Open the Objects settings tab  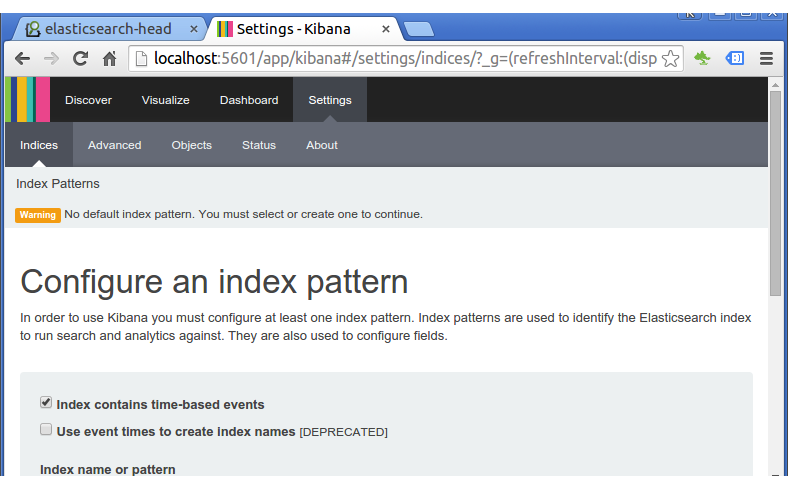click(x=191, y=145)
